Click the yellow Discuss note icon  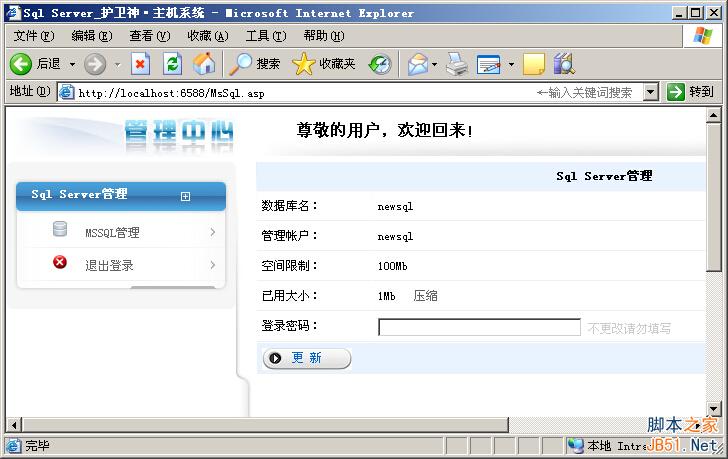[534, 64]
